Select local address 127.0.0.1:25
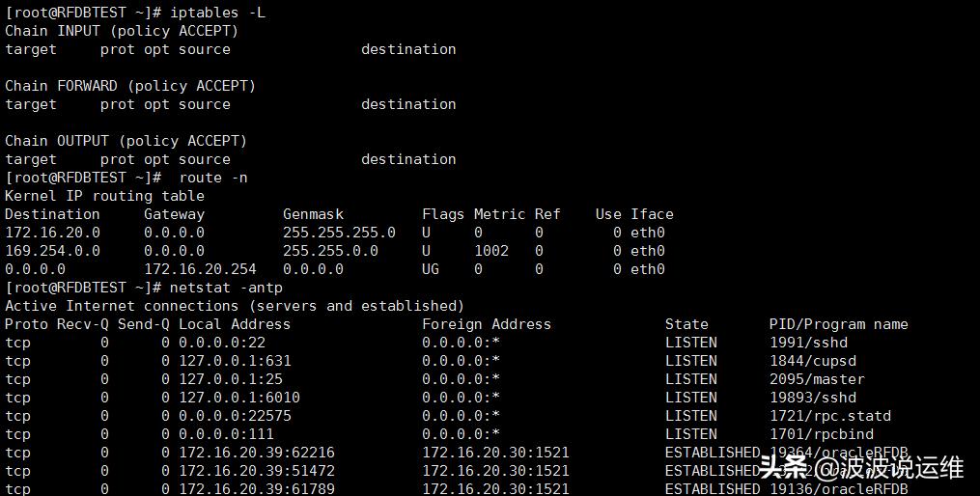The image size is (980, 496). tap(231, 379)
